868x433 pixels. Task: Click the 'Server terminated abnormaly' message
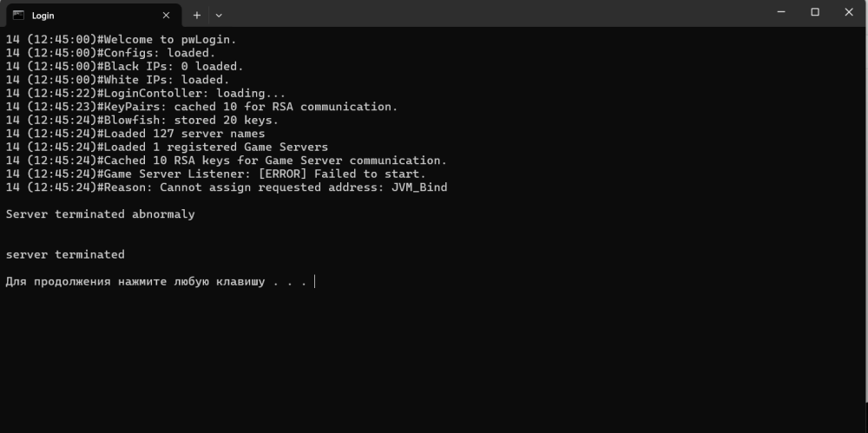click(100, 214)
